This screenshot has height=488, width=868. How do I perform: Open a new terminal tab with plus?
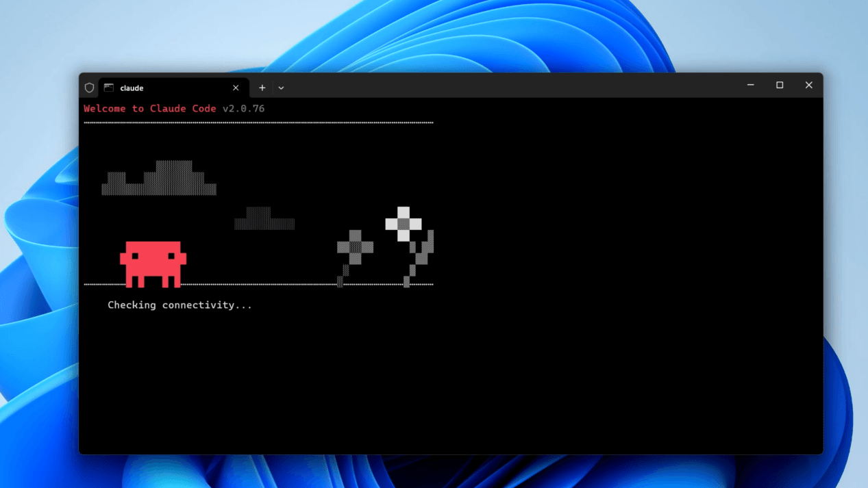(x=262, y=88)
